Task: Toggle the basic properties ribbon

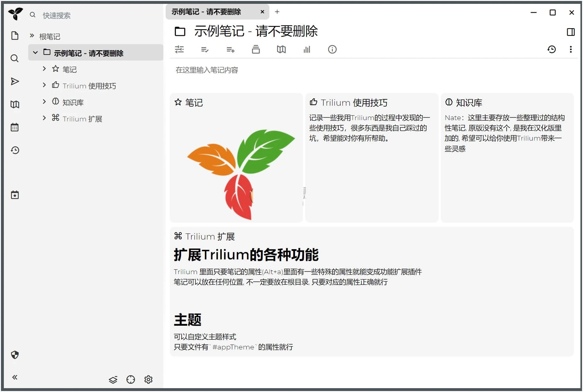Action: click(179, 49)
